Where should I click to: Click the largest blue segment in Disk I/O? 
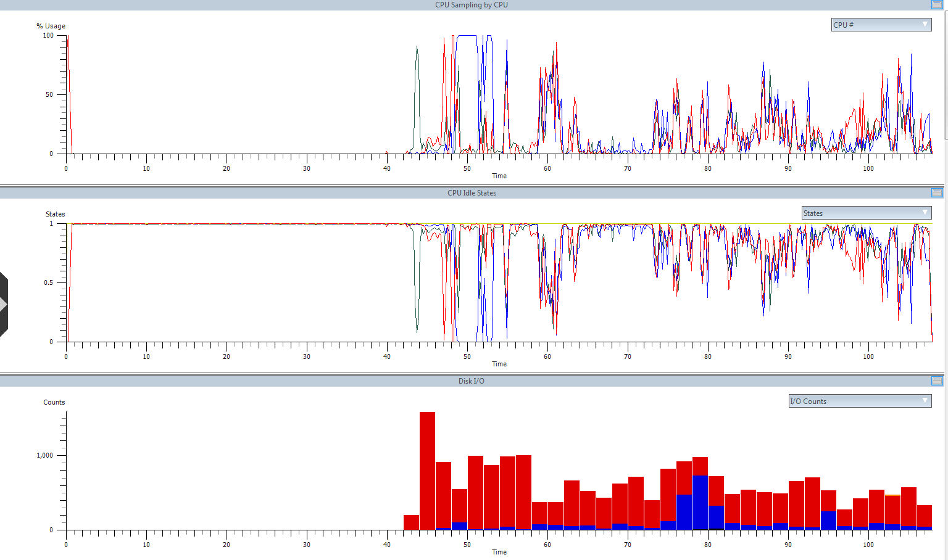tap(700, 502)
